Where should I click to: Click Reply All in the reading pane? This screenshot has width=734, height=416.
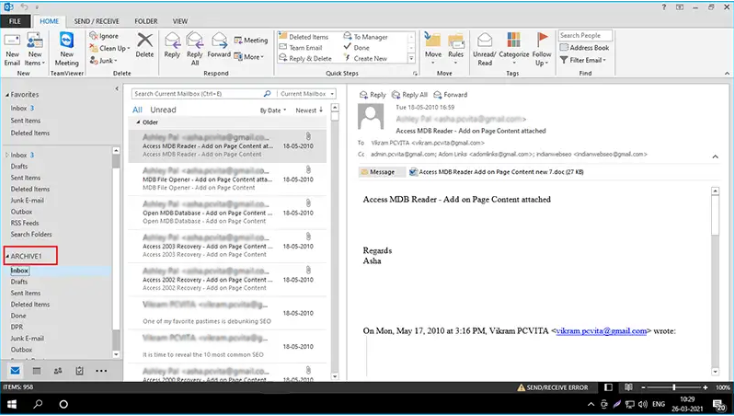410,95
